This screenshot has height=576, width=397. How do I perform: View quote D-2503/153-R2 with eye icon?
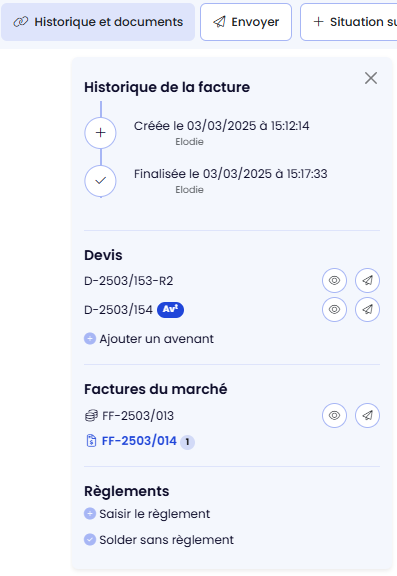(x=334, y=281)
